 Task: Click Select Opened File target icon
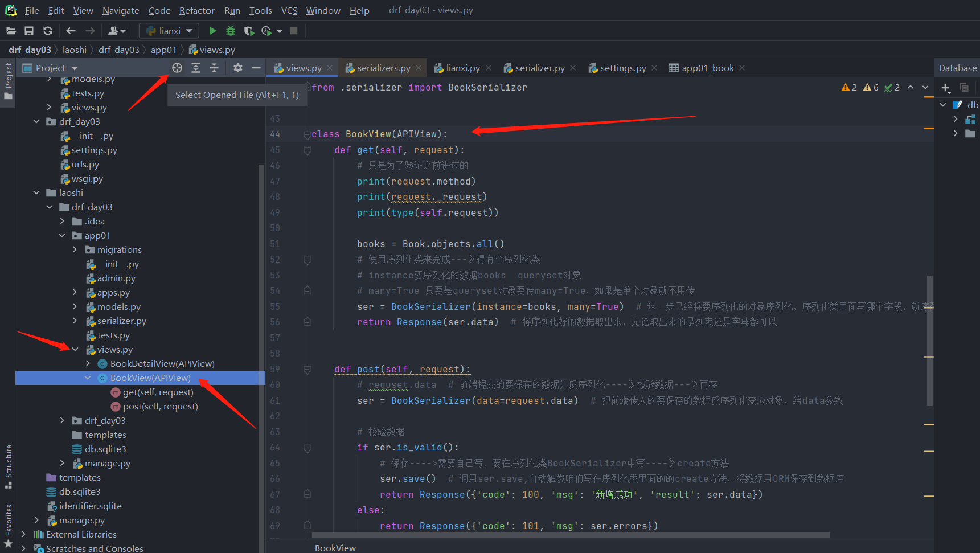pyautogui.click(x=177, y=68)
